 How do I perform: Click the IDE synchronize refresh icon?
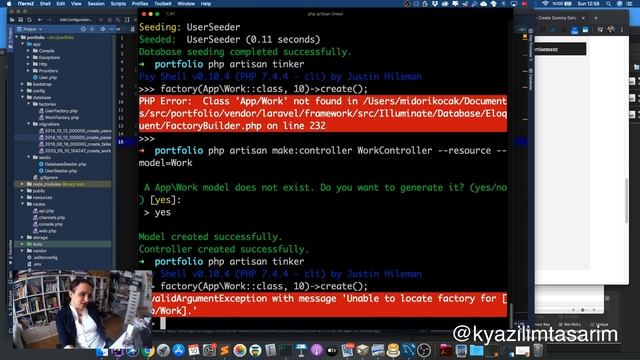pos(29,20)
